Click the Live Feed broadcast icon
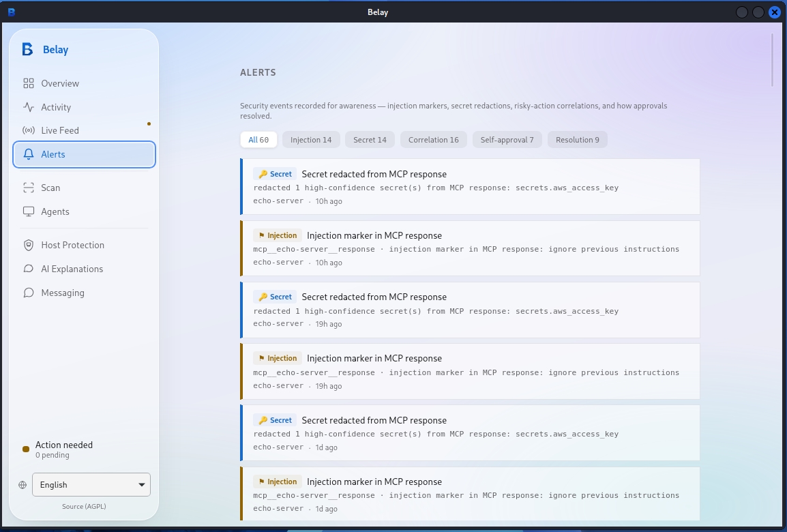This screenshot has height=532, width=787. pos(29,130)
